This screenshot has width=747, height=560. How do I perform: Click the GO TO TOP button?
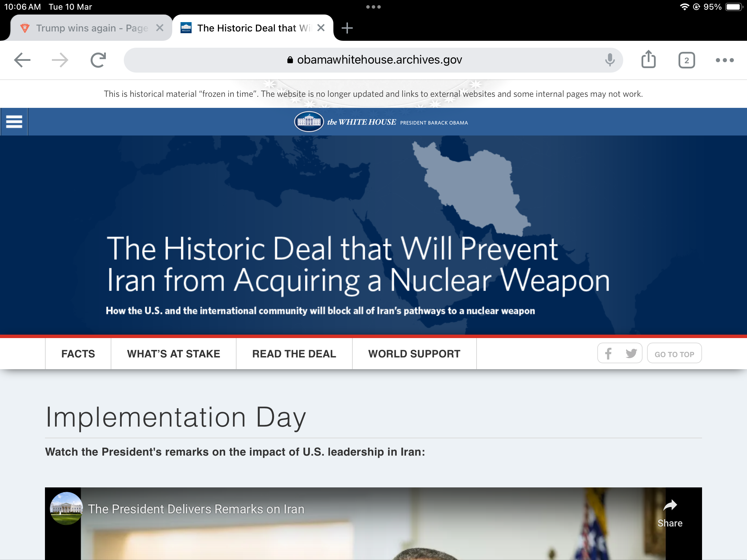674,354
